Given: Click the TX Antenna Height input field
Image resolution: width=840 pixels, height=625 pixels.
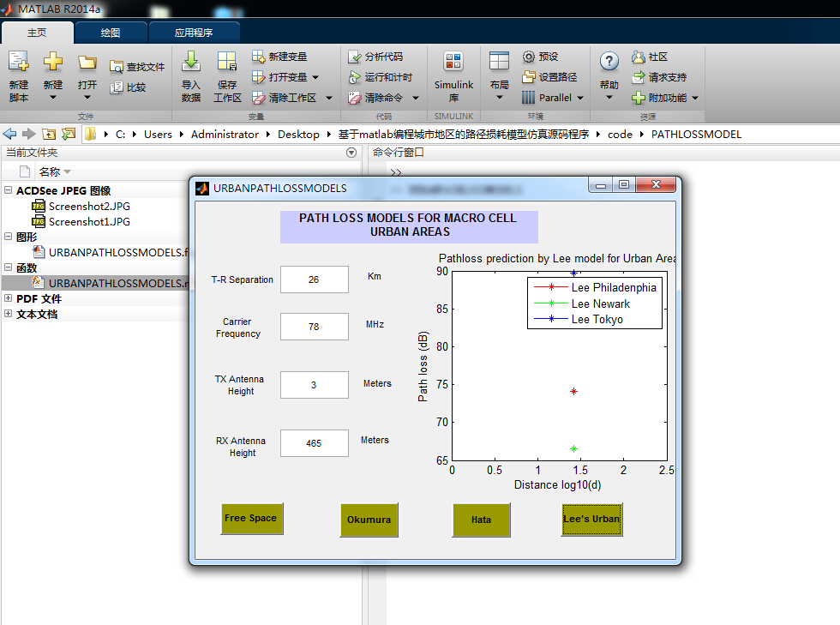Looking at the screenshot, I should click(314, 385).
